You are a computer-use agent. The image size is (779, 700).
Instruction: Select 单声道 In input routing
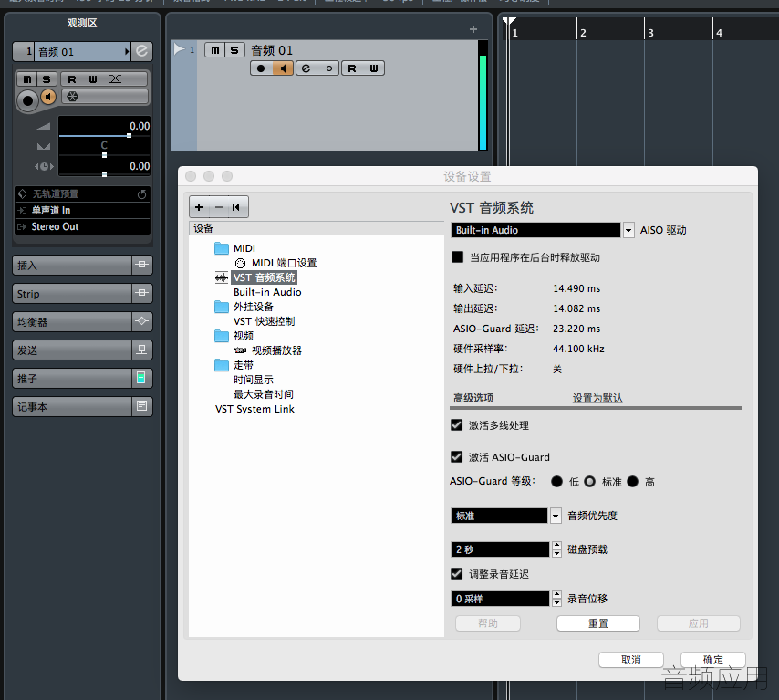point(82,210)
